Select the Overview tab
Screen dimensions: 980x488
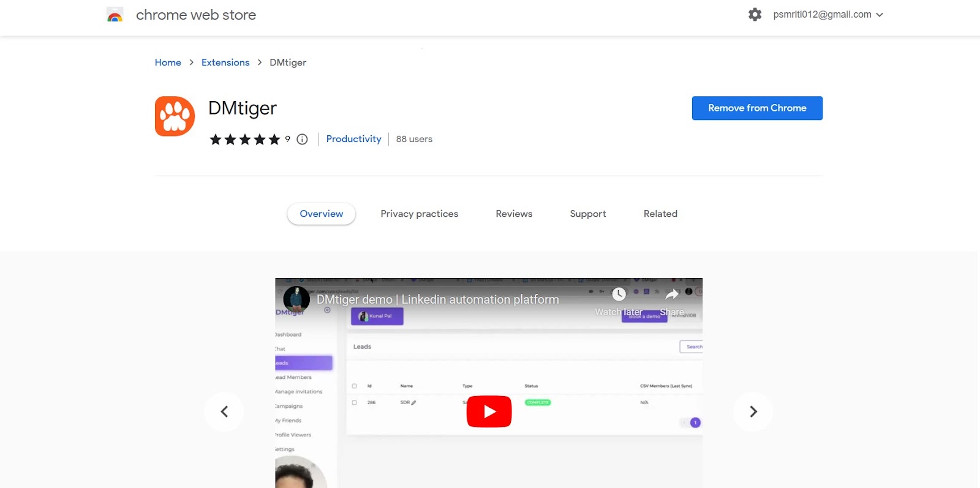click(322, 214)
